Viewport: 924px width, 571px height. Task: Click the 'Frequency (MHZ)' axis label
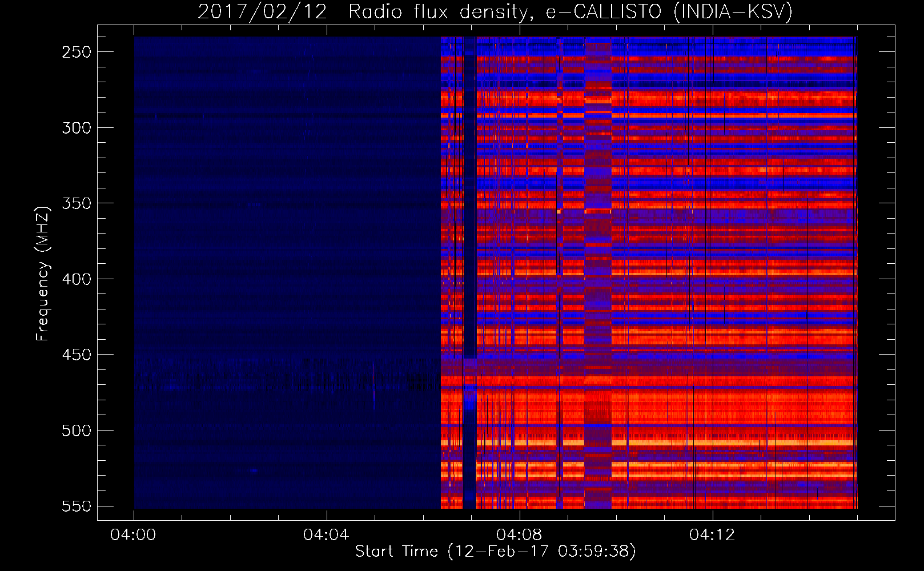pyautogui.click(x=42, y=274)
